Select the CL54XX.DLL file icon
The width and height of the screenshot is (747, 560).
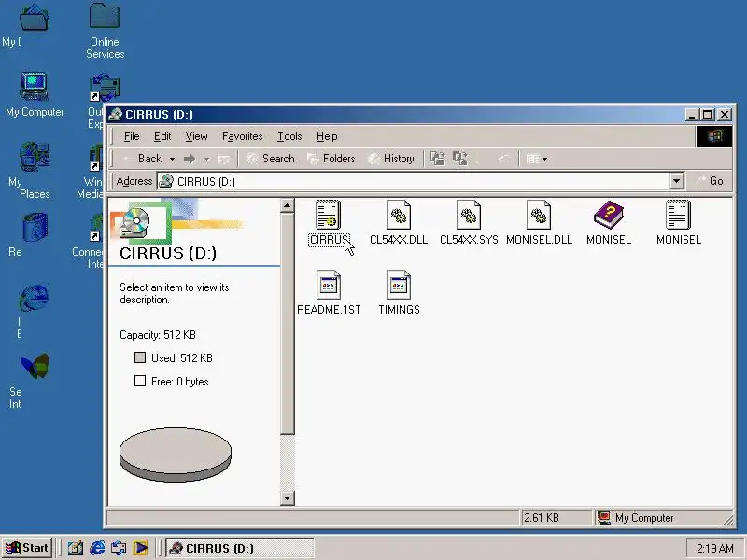[x=399, y=215]
